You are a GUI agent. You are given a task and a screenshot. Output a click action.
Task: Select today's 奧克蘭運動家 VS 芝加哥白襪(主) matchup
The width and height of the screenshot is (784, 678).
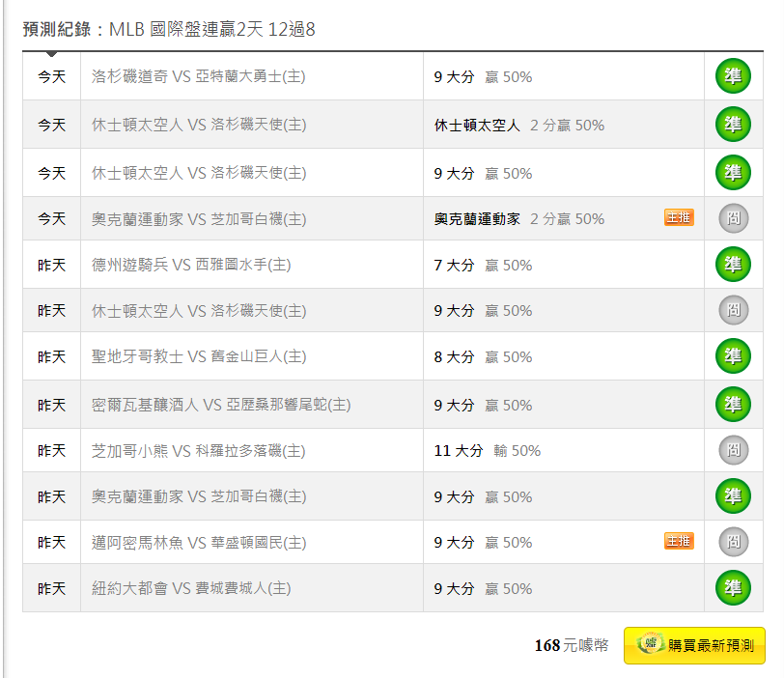pyautogui.click(x=199, y=219)
